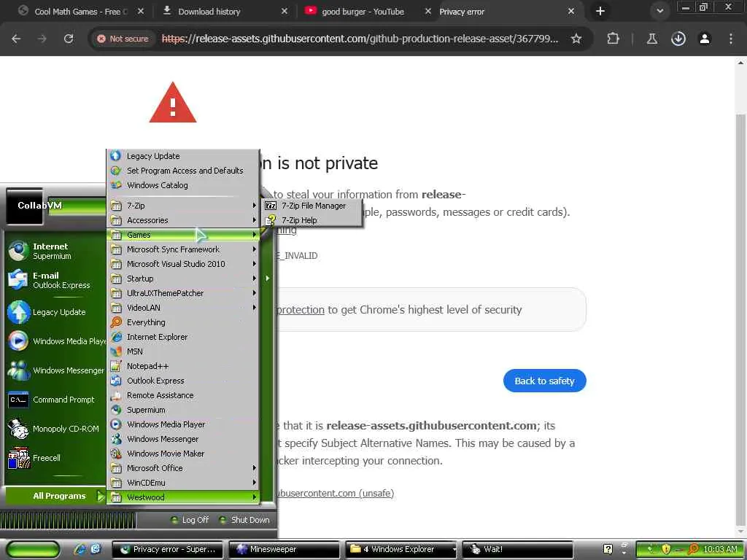Open the profile avatar menu
Viewport: 747px width, 560px height.
[x=705, y=39]
